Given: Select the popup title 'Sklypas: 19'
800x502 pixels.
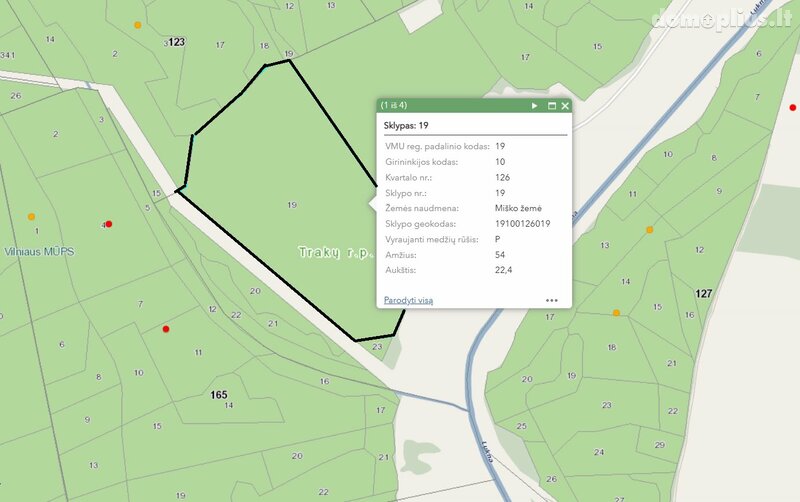Looking at the screenshot, I should click(x=406, y=126).
